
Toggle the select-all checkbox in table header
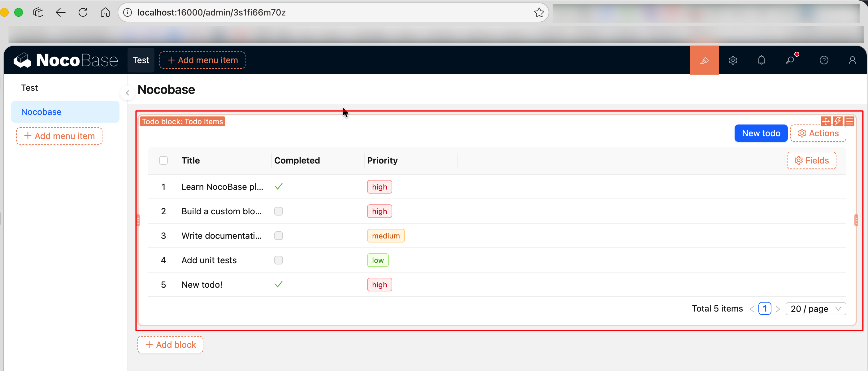coord(163,160)
